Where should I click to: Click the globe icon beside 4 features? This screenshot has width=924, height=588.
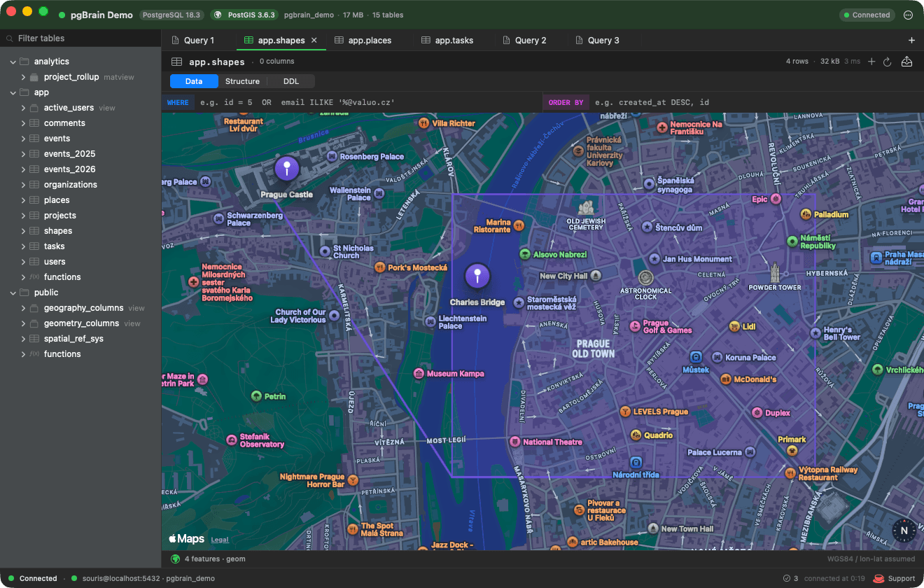coord(176,559)
